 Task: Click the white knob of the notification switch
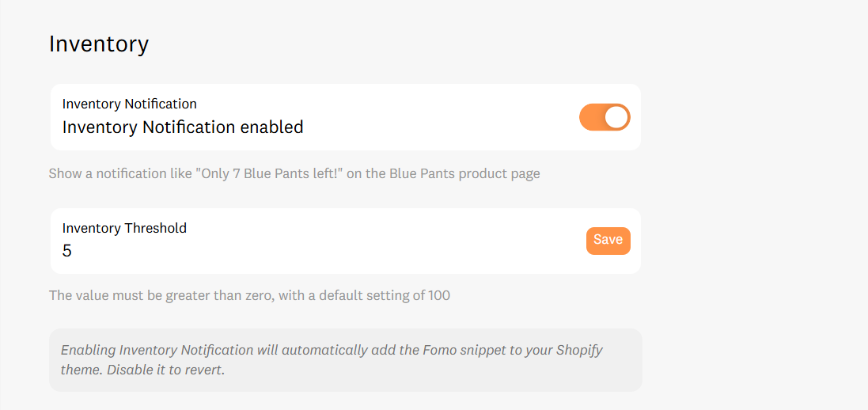pyautogui.click(x=616, y=117)
